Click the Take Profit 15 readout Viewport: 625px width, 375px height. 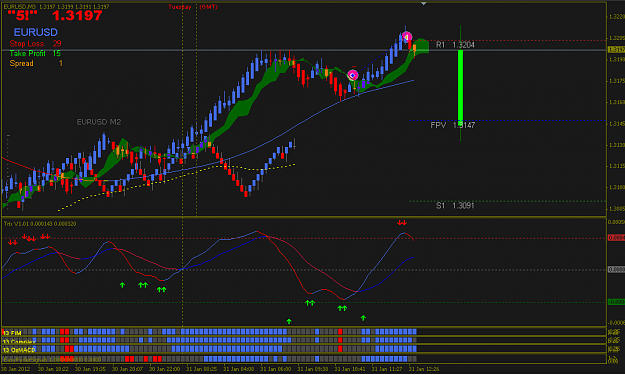[x=35, y=53]
